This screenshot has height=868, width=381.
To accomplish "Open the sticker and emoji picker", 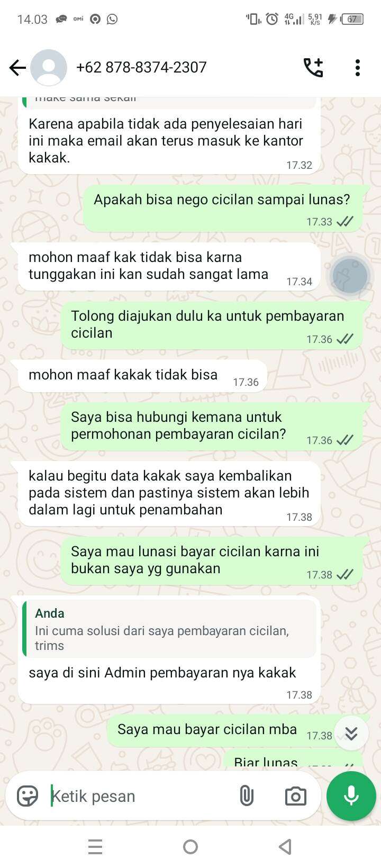I will (28, 795).
